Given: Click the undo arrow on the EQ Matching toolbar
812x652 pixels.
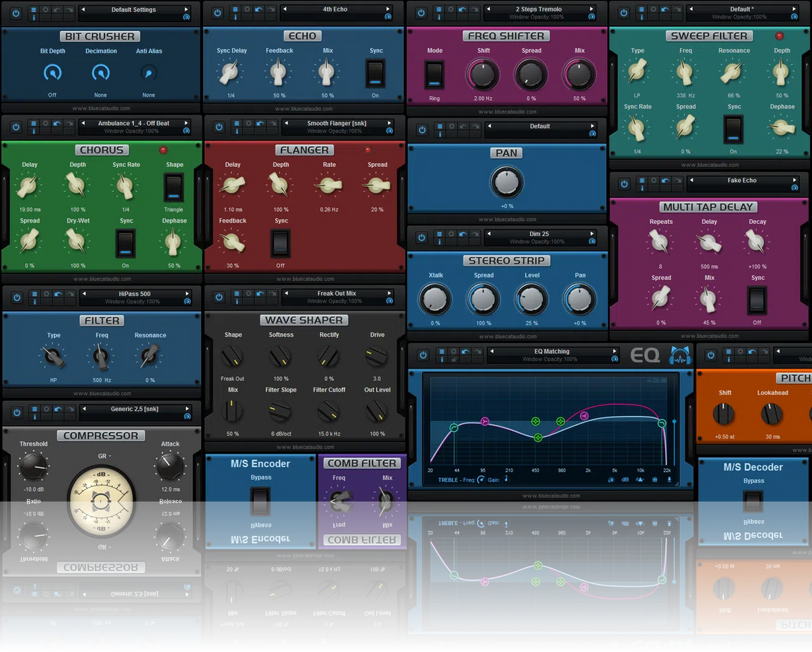Looking at the screenshot, I should tap(465, 352).
